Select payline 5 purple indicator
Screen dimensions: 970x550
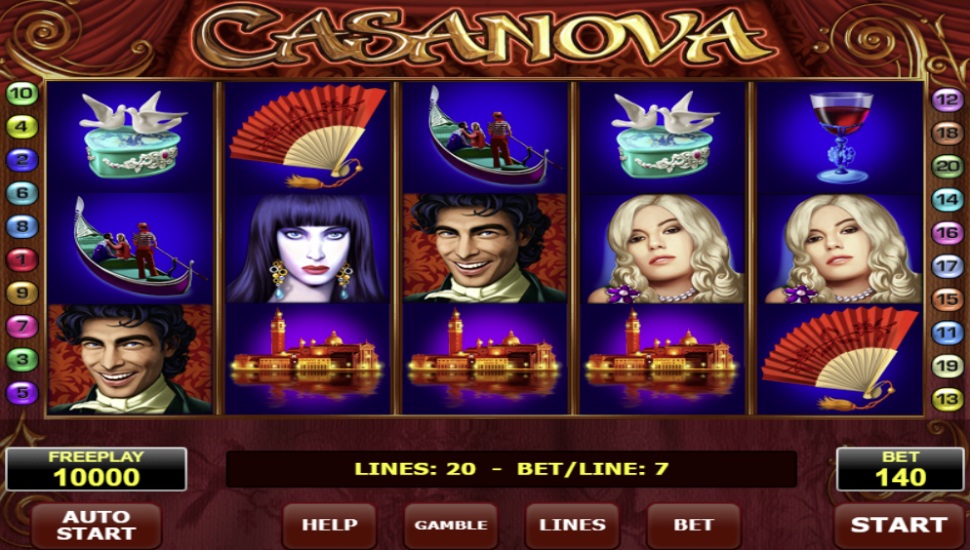22,392
